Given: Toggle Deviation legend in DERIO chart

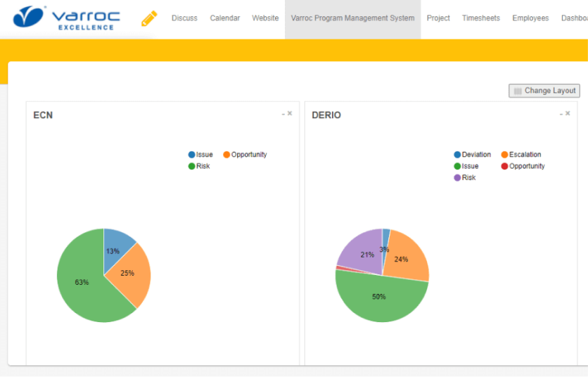Looking at the screenshot, I should click(472, 155).
